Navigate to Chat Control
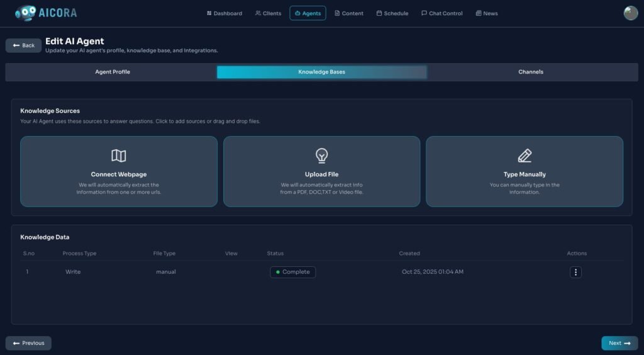Screen dimensions: 644x355 click(x=442, y=13)
